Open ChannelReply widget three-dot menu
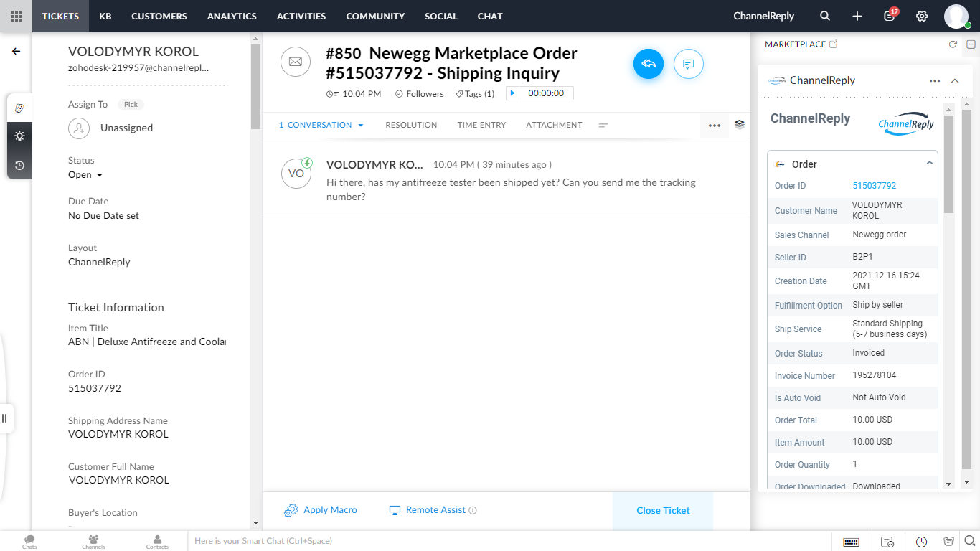Image resolution: width=980 pixels, height=551 pixels. pos(935,81)
